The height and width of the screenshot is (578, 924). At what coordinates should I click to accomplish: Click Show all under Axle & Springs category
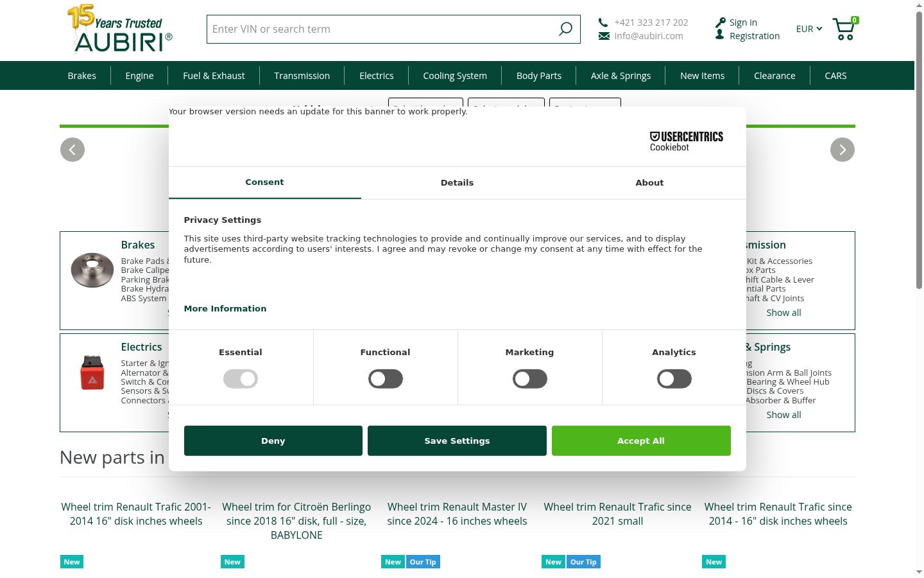pyautogui.click(x=783, y=415)
